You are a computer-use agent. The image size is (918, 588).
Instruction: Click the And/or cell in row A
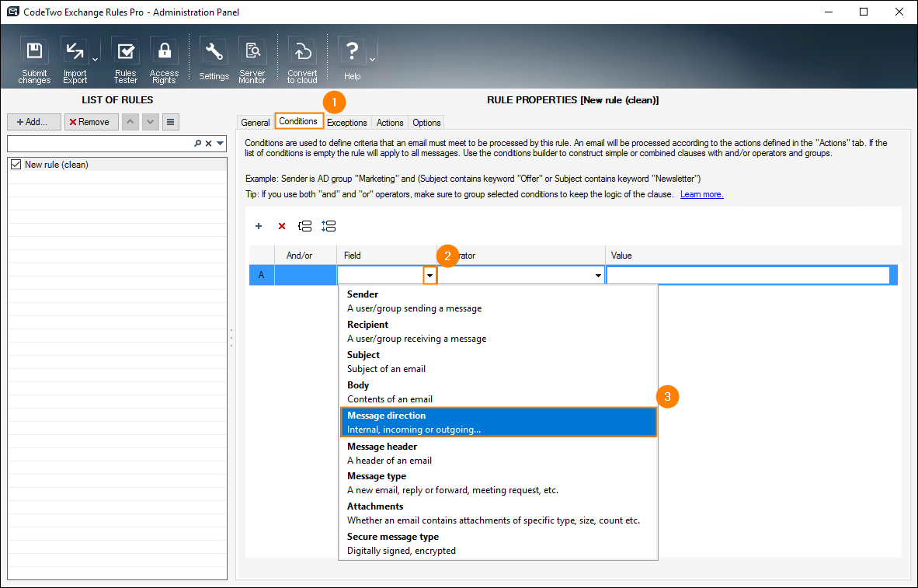(x=305, y=275)
